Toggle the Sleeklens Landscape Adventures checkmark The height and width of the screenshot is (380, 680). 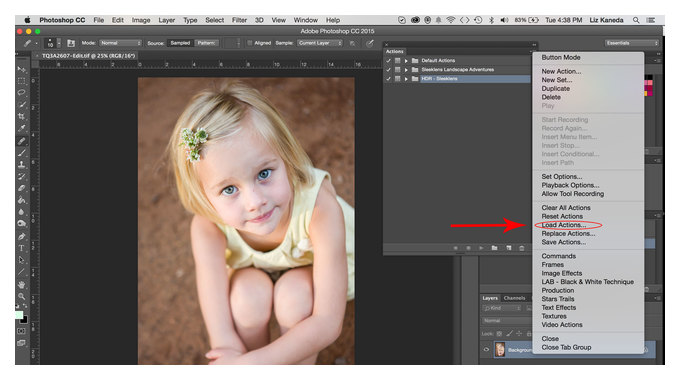389,69
